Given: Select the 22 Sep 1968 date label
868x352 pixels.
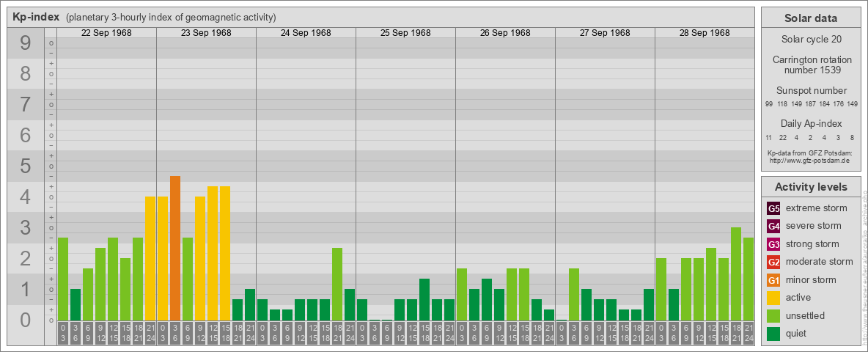Looking at the screenshot, I should (x=106, y=33).
